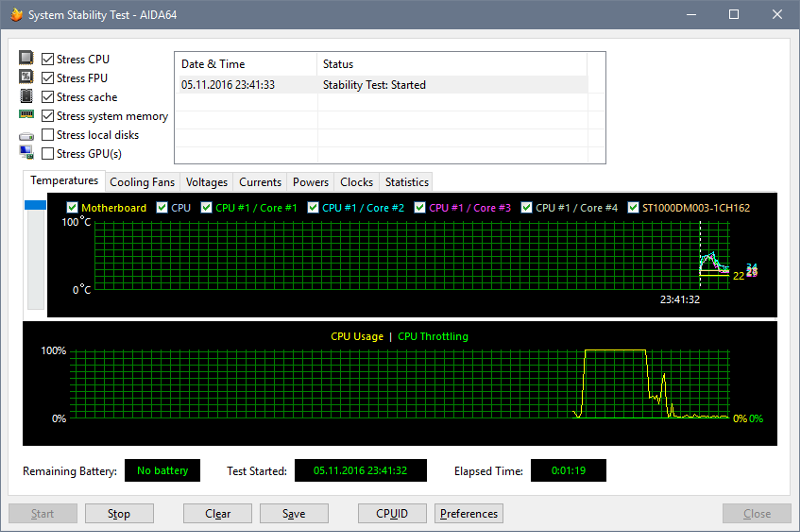Screen dimensions: 800x532
Task: Switch to the Cooling Fans tab
Action: 142,182
